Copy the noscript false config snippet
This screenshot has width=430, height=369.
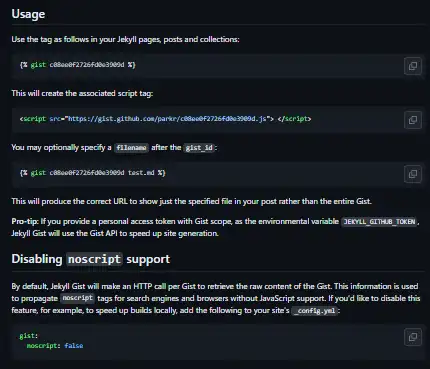tap(413, 337)
